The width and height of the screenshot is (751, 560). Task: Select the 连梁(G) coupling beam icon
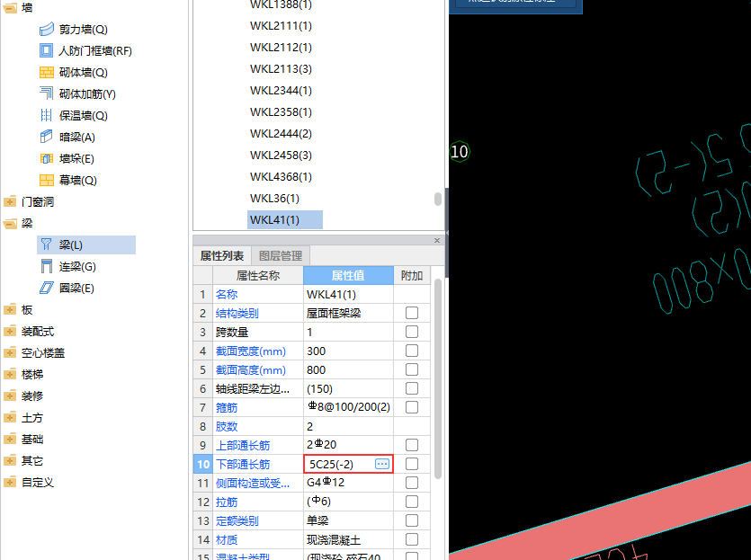pos(47,266)
